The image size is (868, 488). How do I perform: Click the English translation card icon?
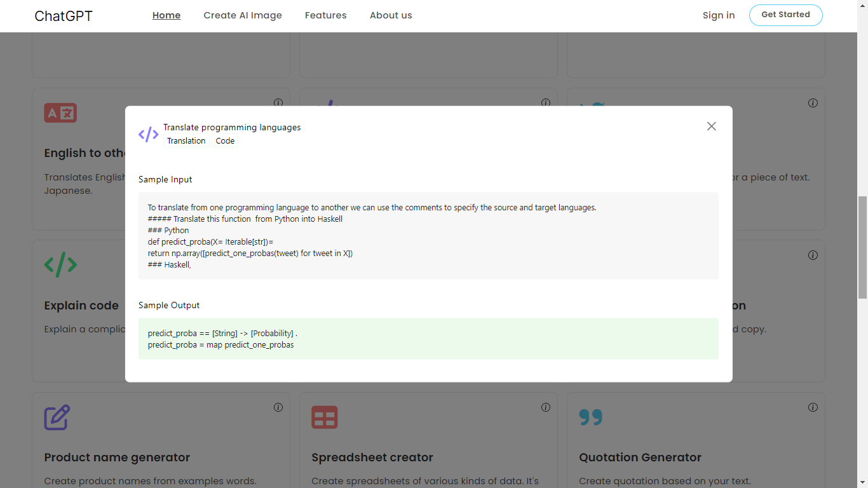60,112
